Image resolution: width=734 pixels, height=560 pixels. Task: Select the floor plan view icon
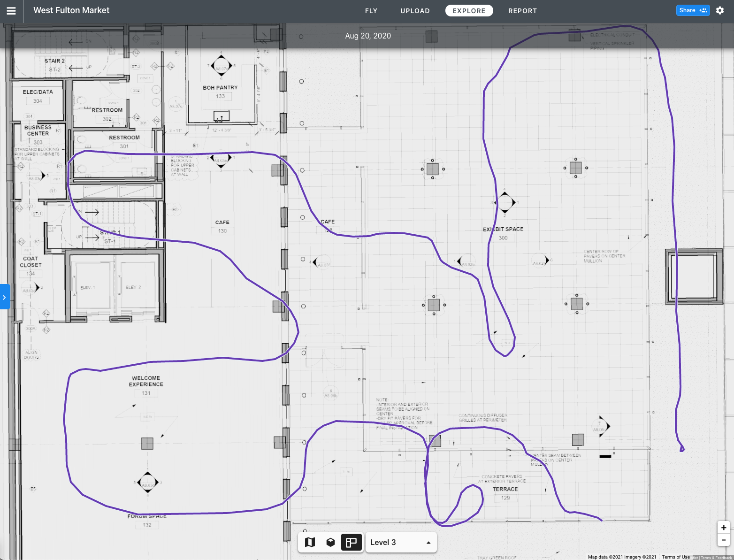(351, 542)
